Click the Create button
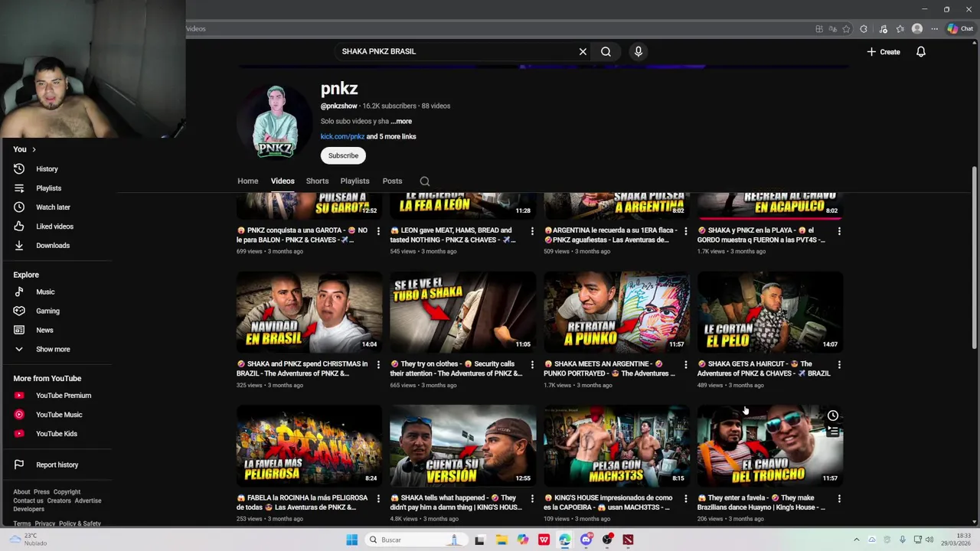 point(884,52)
